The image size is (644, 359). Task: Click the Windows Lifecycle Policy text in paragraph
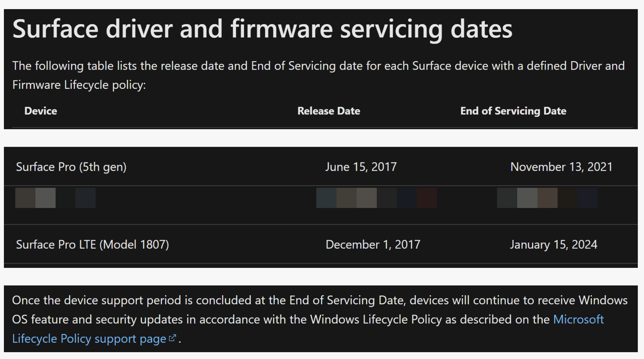tap(376, 319)
